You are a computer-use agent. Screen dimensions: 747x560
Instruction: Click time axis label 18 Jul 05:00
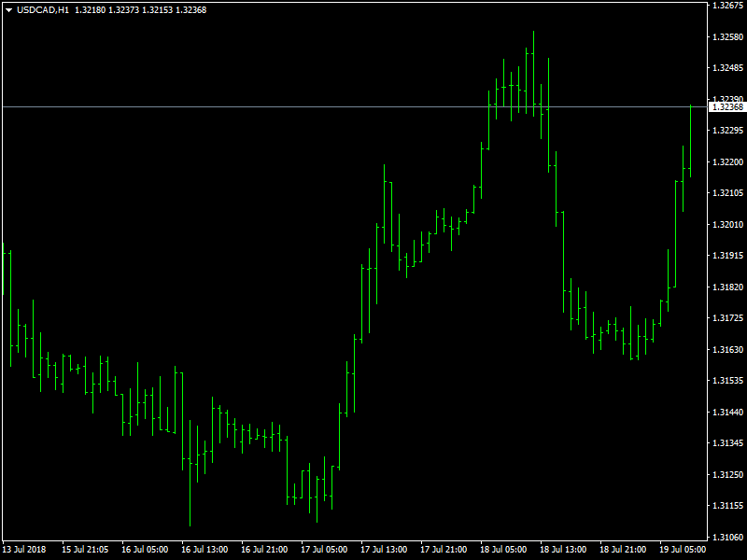coord(503,550)
